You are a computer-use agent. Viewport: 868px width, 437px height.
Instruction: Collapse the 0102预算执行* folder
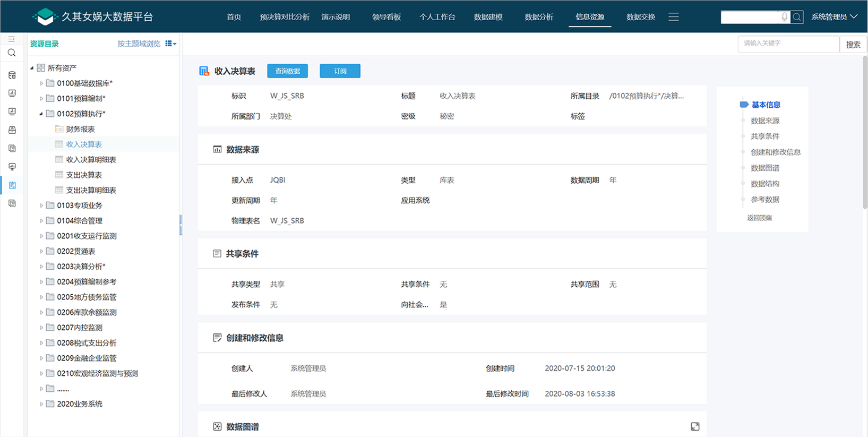pyautogui.click(x=41, y=114)
